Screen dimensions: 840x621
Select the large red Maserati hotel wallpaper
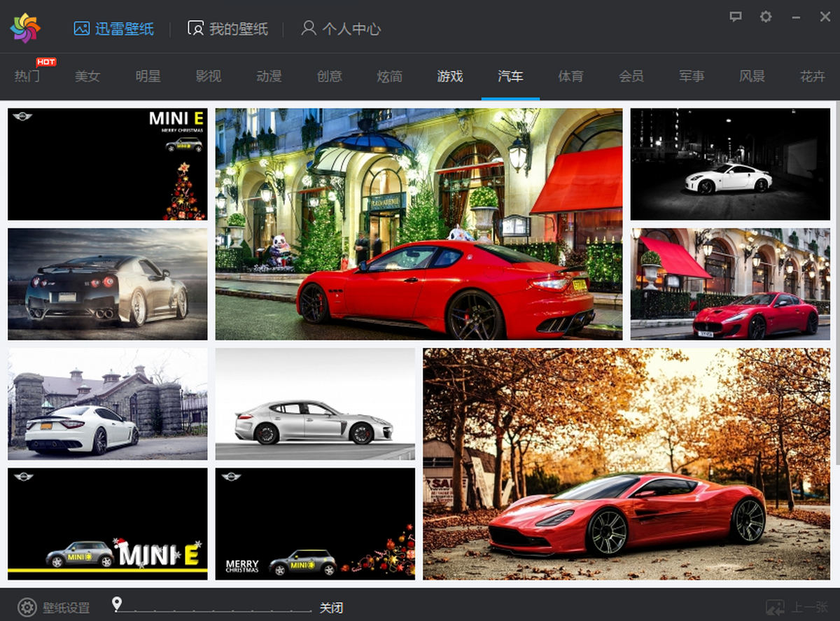tap(419, 224)
